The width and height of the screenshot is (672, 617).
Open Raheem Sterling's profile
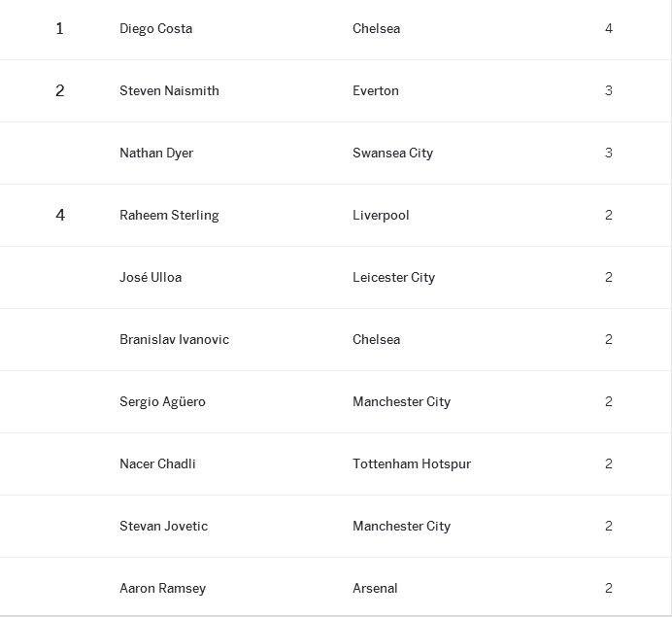[x=169, y=216]
